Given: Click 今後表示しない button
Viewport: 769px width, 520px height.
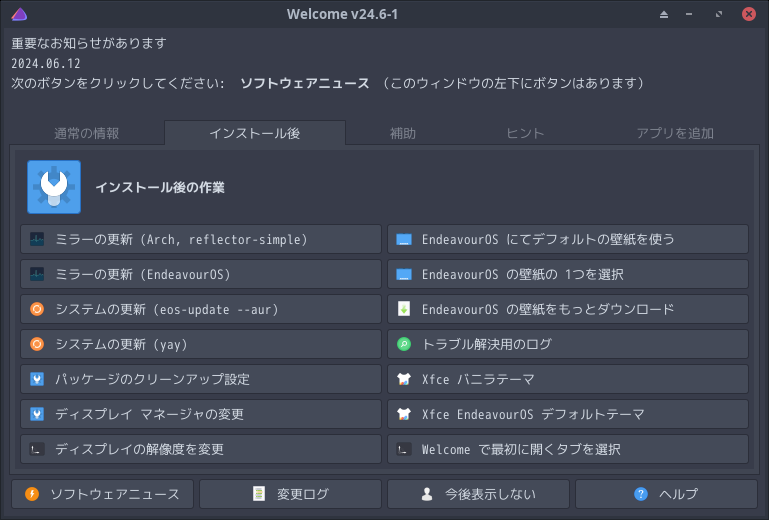Looking at the screenshot, I should coord(478,494).
